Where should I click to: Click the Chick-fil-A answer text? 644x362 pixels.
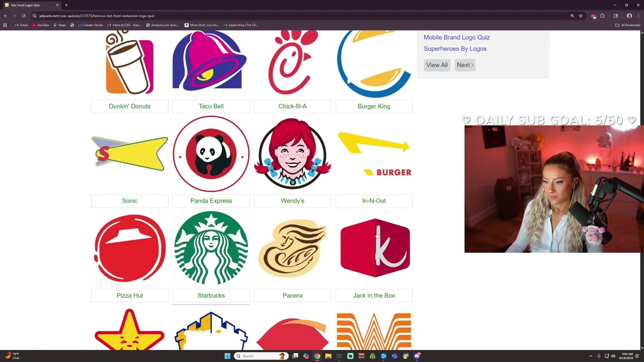[292, 106]
